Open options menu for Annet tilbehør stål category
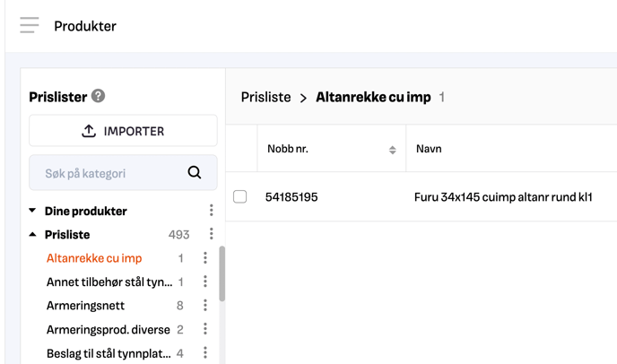The width and height of the screenshot is (617, 364). [x=205, y=282]
